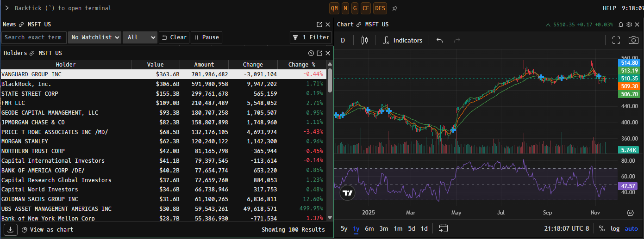
Task: Download the holders data
Action: click(x=10, y=229)
